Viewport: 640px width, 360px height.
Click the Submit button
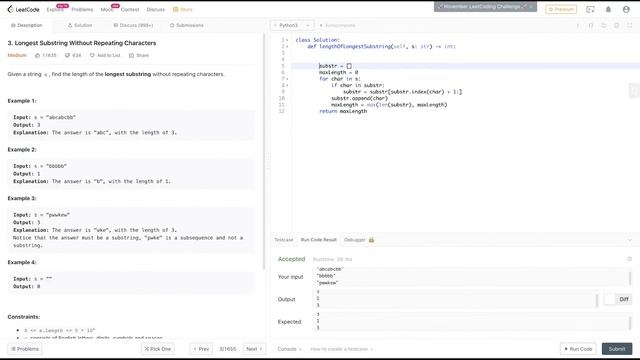coord(617,349)
